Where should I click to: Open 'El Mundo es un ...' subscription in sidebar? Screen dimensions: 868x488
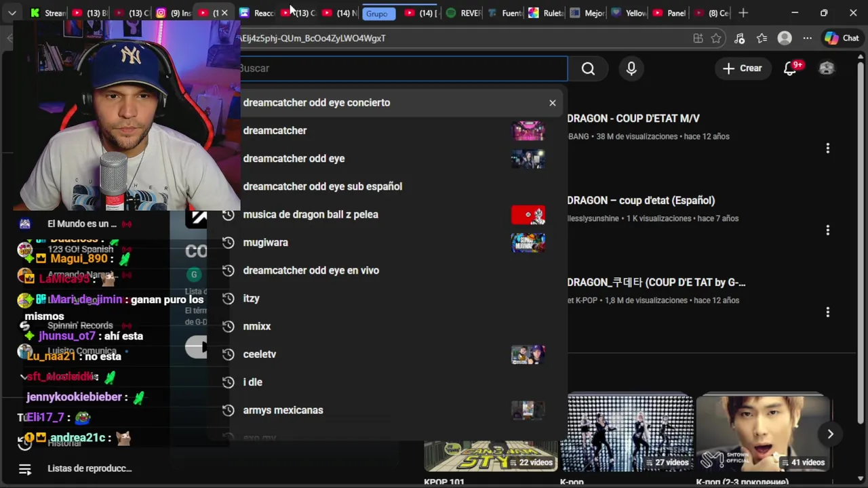[82, 224]
